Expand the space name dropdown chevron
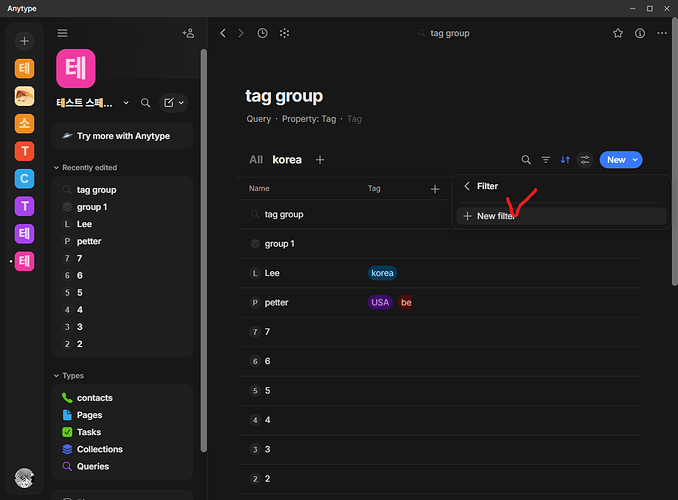 pos(126,103)
